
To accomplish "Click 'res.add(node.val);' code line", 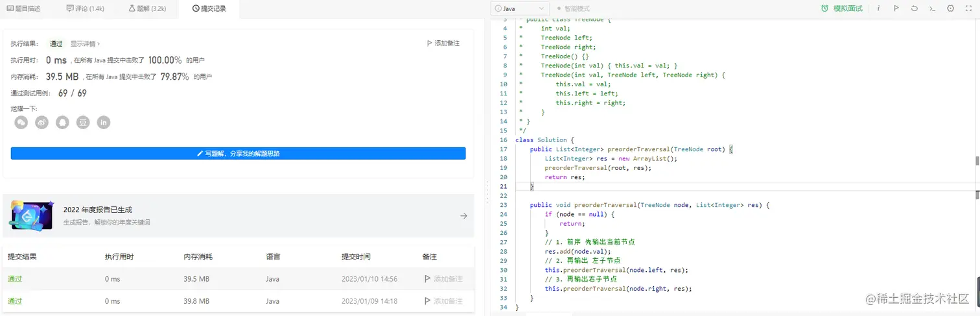I will (x=577, y=252).
